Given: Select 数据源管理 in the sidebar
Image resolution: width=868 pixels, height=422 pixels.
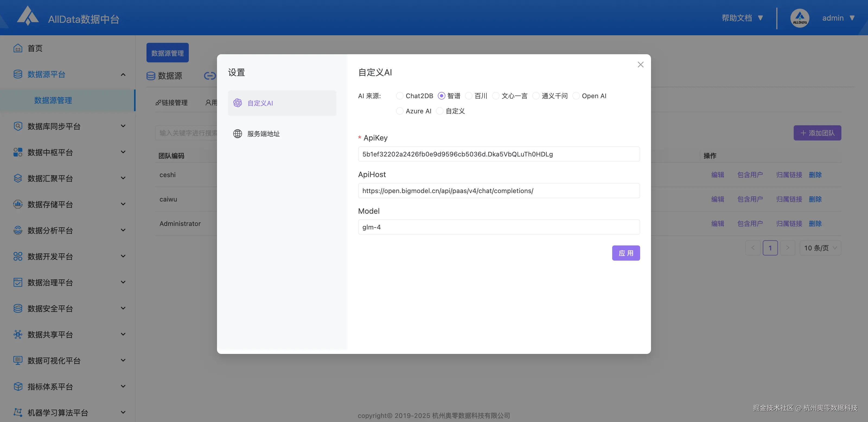Looking at the screenshot, I should click(x=53, y=100).
